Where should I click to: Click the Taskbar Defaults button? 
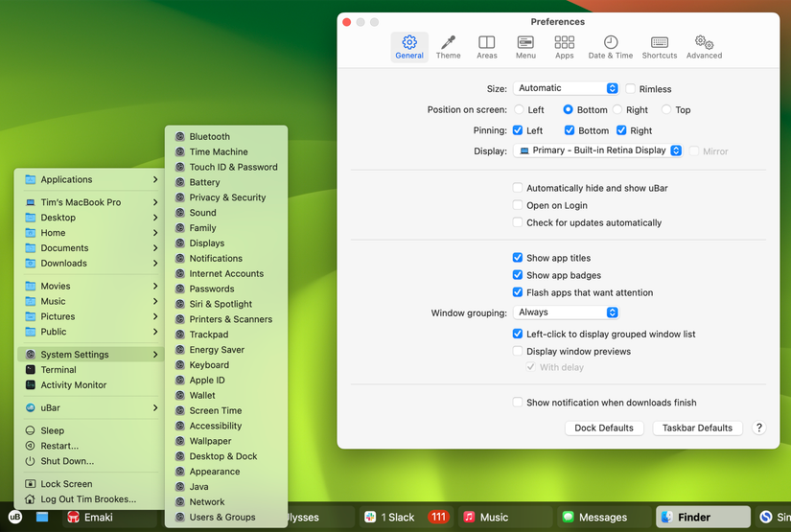(697, 428)
